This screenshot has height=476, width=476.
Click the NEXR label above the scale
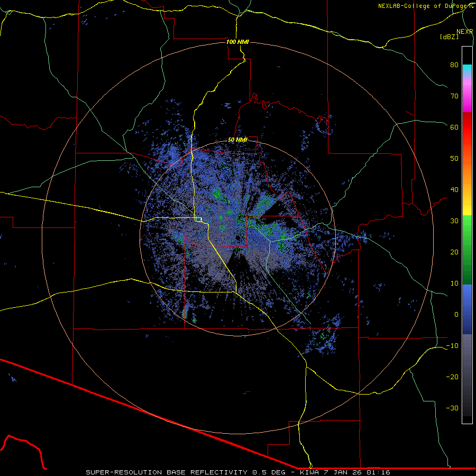coord(464,32)
